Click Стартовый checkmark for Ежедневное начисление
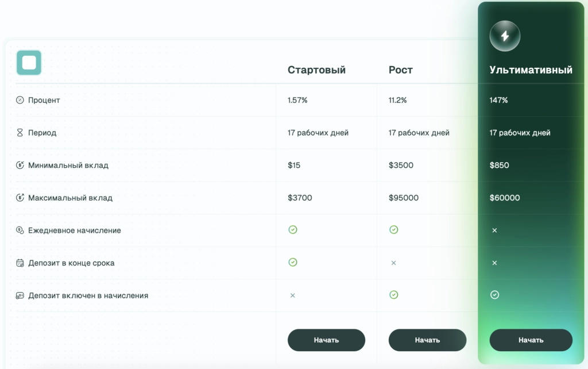Image resolution: width=588 pixels, height=369 pixels. pyautogui.click(x=293, y=230)
